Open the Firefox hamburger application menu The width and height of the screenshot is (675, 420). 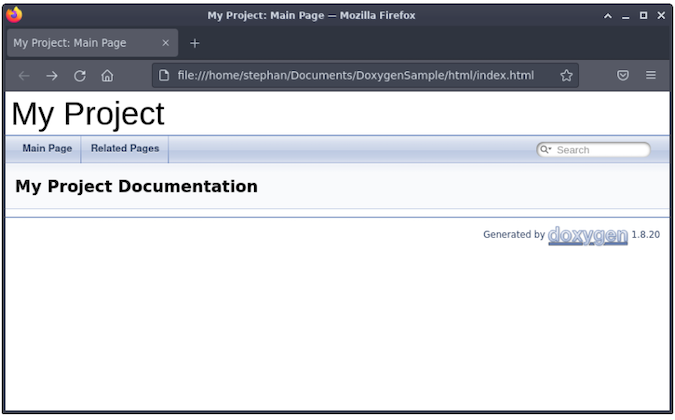[x=651, y=75]
